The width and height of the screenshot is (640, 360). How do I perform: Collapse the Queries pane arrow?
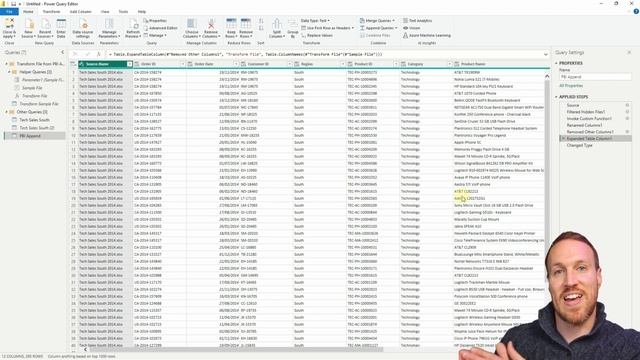pos(62,52)
